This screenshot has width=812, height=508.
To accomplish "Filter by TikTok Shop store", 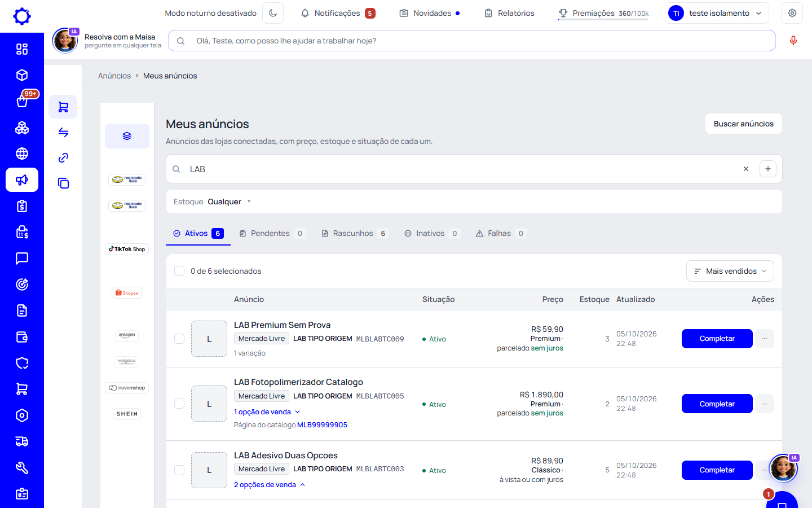I will (x=127, y=249).
